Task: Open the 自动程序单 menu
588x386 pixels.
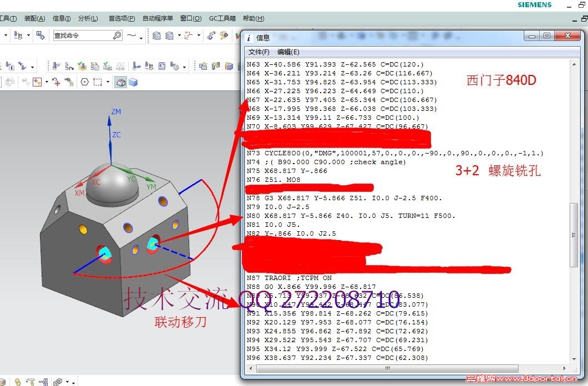Action: pyautogui.click(x=158, y=18)
